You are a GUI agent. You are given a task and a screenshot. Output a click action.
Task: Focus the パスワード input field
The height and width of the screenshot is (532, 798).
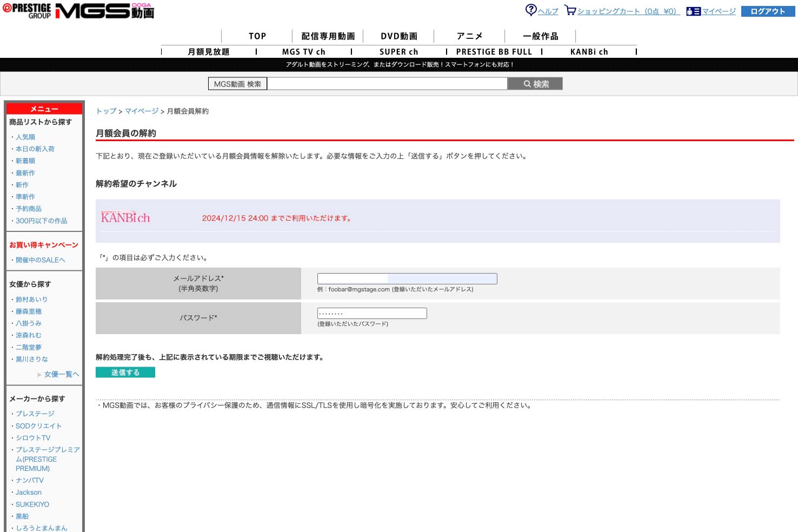tap(372, 314)
